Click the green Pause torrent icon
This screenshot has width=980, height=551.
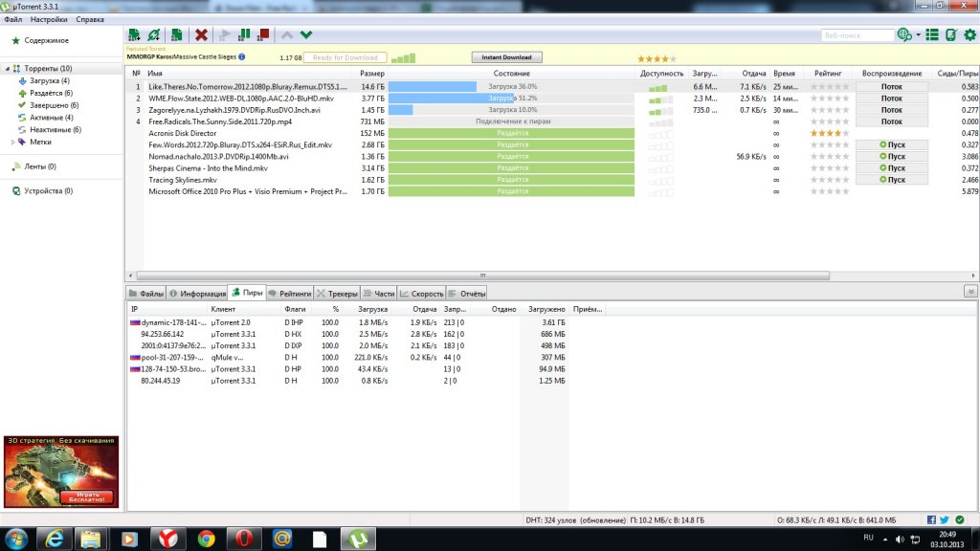(x=244, y=35)
